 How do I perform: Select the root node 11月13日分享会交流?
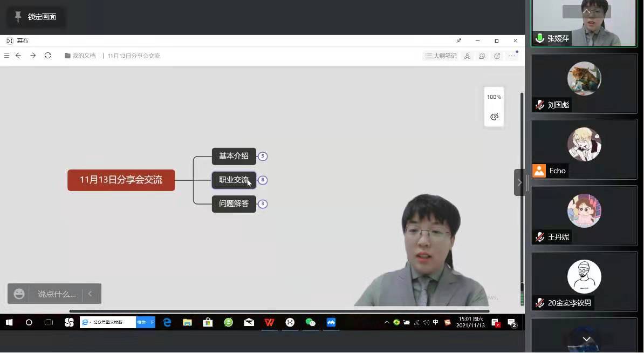121,180
